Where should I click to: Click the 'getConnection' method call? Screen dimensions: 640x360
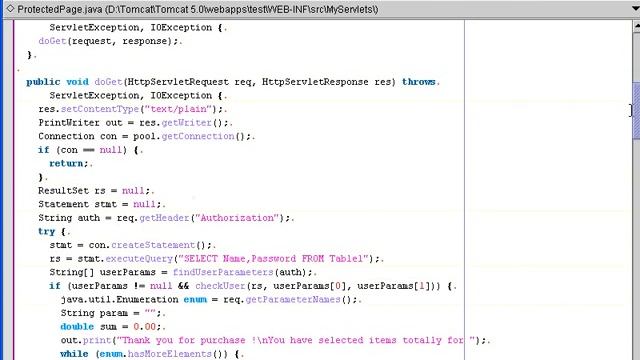click(198, 136)
